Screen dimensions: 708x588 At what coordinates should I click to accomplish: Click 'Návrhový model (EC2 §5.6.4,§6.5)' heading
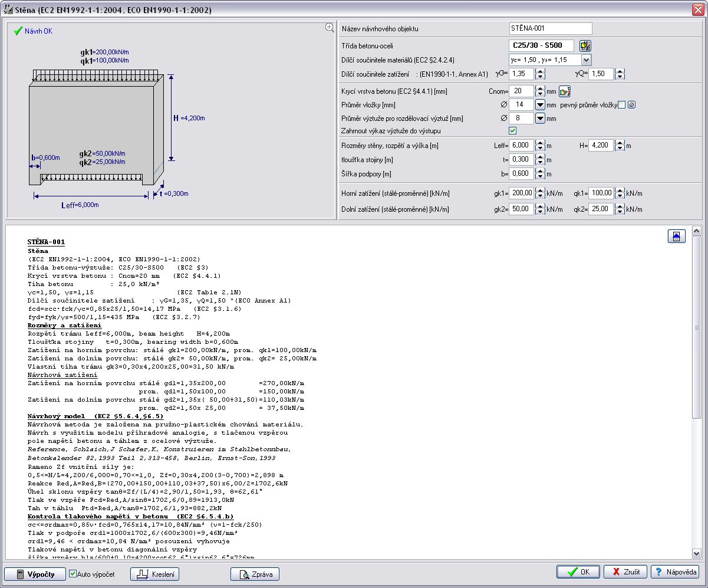point(96,416)
